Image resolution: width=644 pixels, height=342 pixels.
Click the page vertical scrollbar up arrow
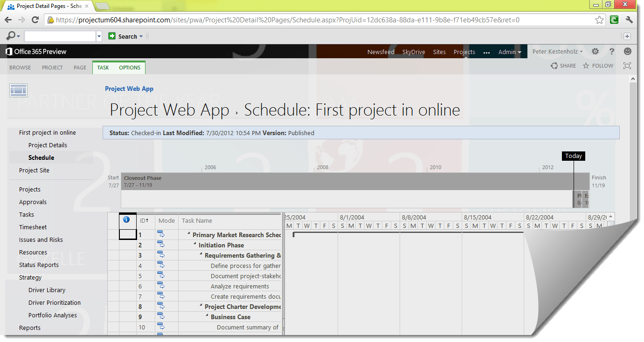click(x=633, y=79)
